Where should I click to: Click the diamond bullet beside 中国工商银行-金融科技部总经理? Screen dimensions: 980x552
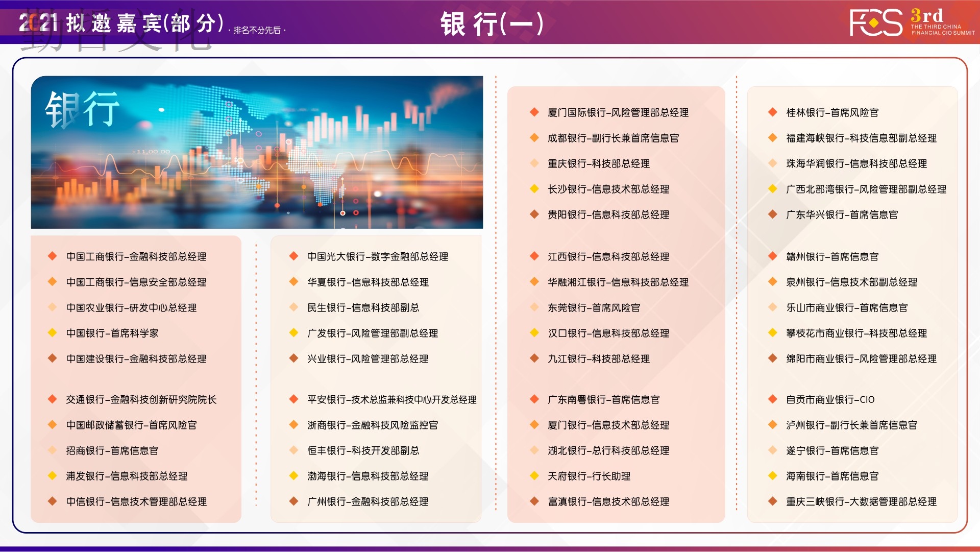pyautogui.click(x=52, y=256)
